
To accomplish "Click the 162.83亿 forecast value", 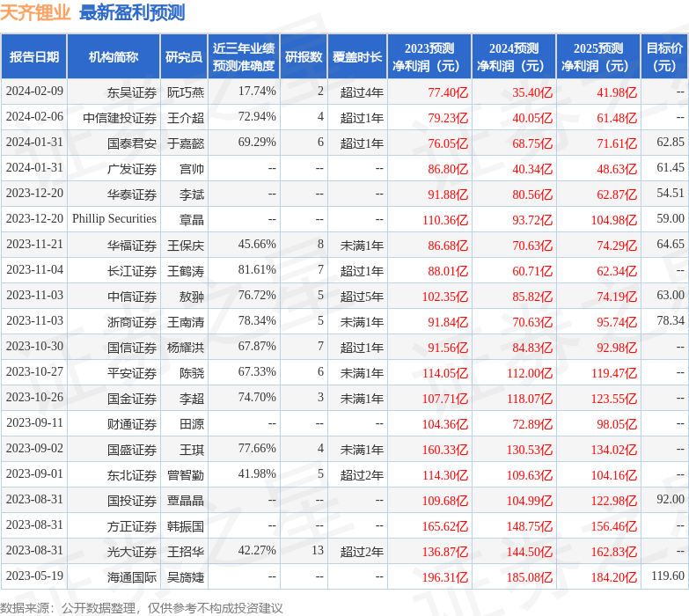I will pyautogui.click(x=614, y=551).
